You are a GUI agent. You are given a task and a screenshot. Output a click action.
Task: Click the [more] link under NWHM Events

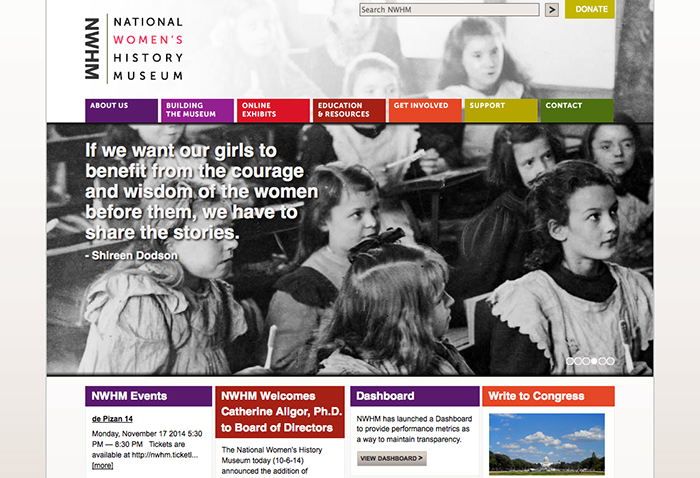[x=102, y=465]
